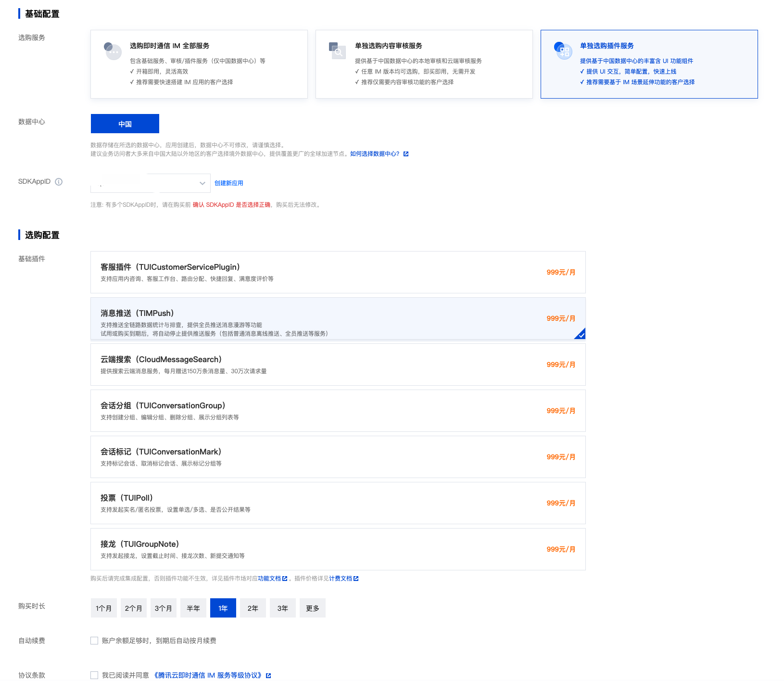This screenshot has height=681, width=784.
Task: Click external link icon after 计费文档
Action: tap(356, 579)
